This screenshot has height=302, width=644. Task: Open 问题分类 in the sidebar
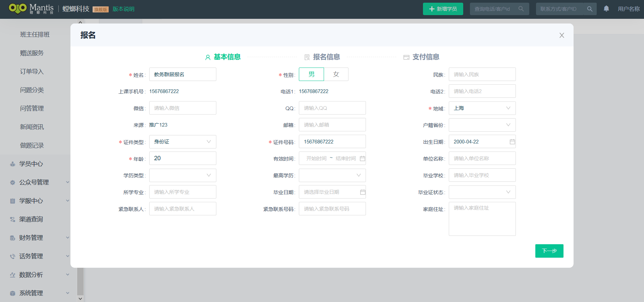pos(32,90)
